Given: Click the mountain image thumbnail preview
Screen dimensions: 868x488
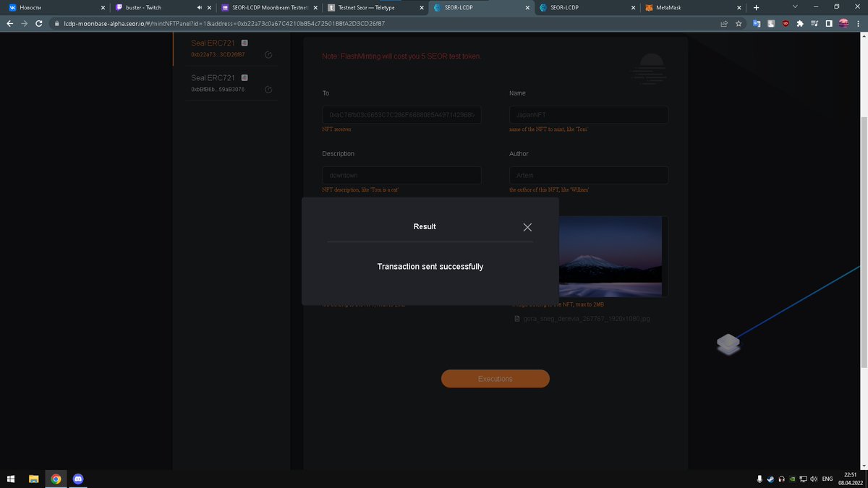Looking at the screenshot, I should click(x=610, y=256).
